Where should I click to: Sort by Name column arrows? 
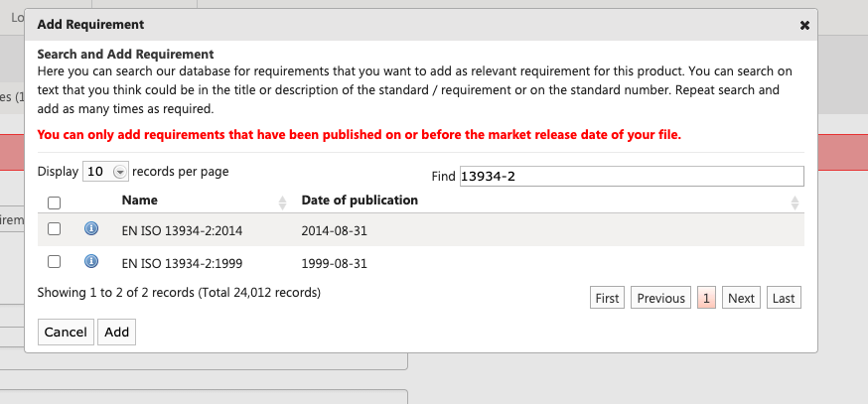point(282,202)
